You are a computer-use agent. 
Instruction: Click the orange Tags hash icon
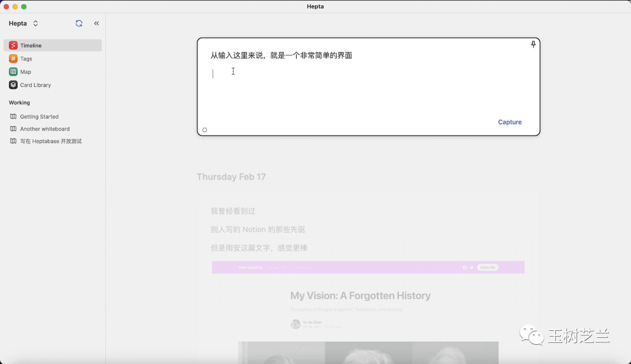tap(13, 59)
